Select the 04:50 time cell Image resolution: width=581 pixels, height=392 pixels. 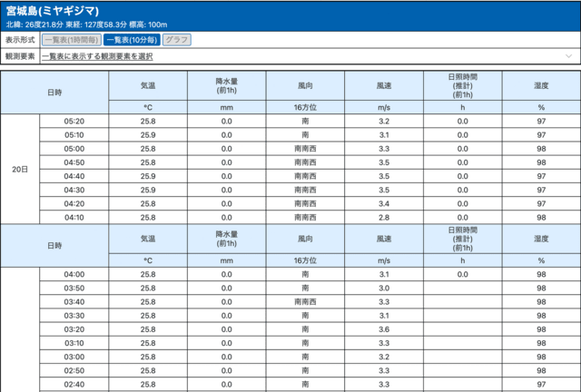74,162
